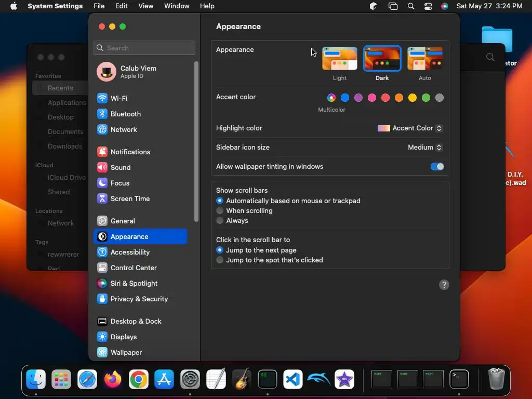This screenshot has height=399, width=532.
Task: Select Automatically based on mouse or trackpad
Action: [220, 201]
